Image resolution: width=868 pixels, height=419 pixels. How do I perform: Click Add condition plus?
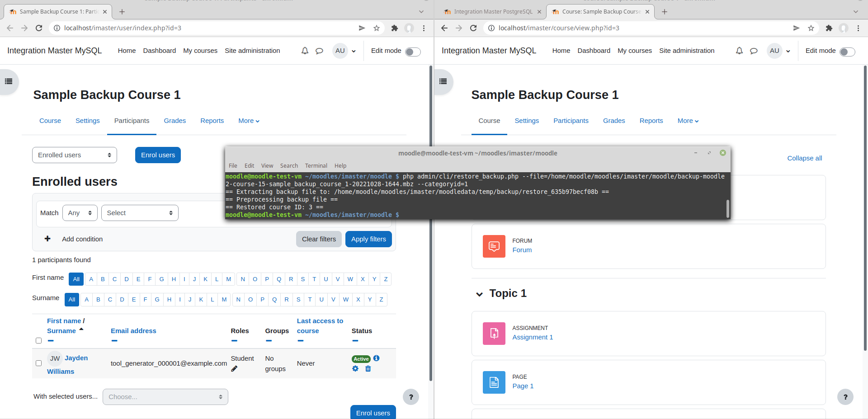[47, 239]
